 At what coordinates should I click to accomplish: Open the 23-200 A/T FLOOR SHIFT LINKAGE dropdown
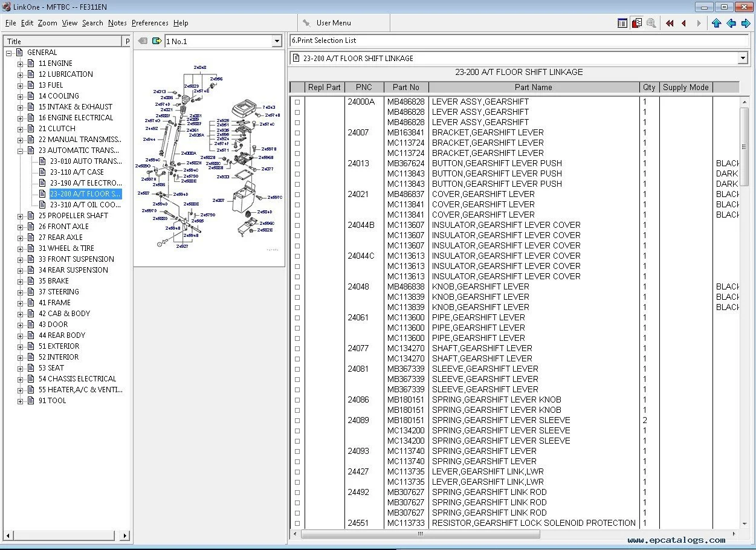click(x=743, y=58)
